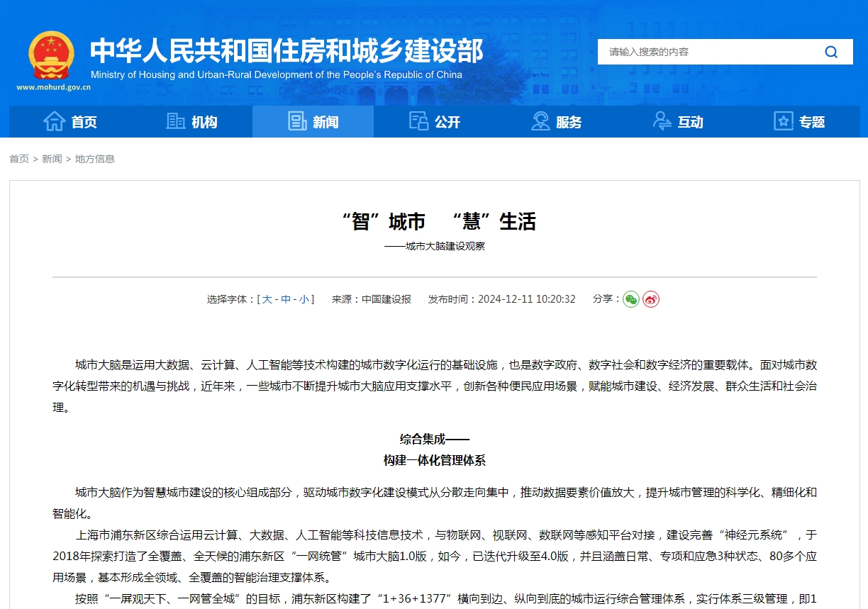868x609 pixels.
Task: Click the star icon beside 专题
Action: 784,121
